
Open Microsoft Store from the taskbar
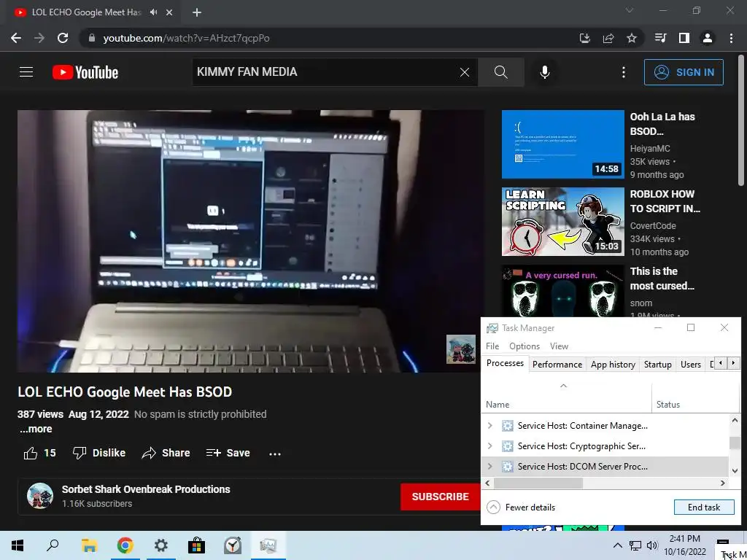196,545
